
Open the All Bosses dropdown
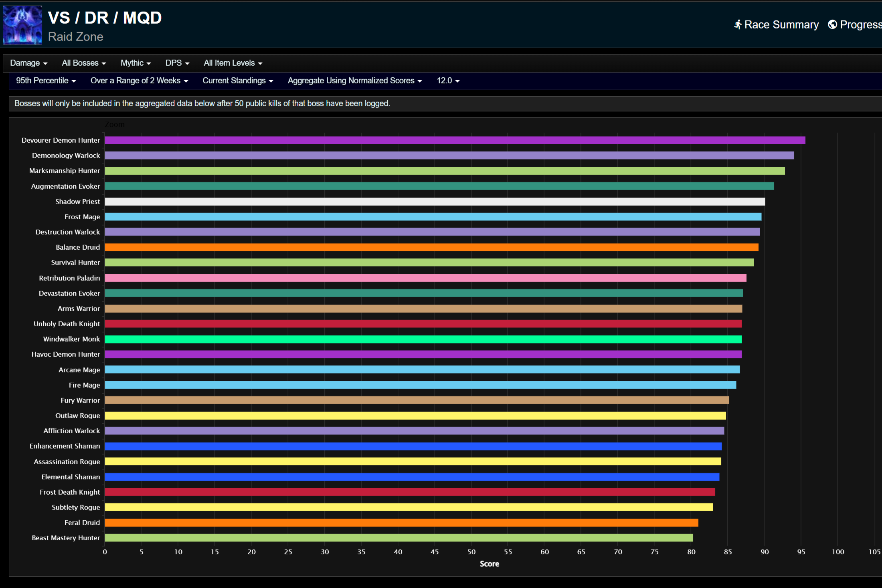click(83, 63)
